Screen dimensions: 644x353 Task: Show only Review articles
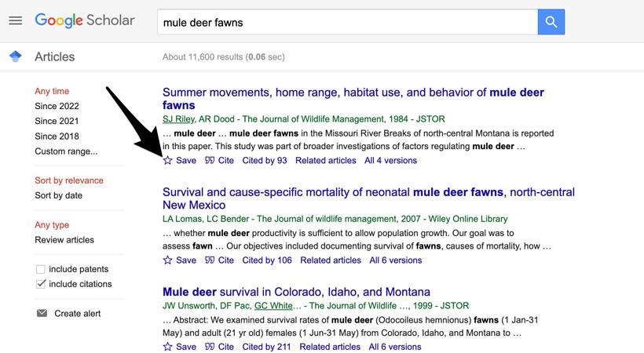tap(64, 240)
